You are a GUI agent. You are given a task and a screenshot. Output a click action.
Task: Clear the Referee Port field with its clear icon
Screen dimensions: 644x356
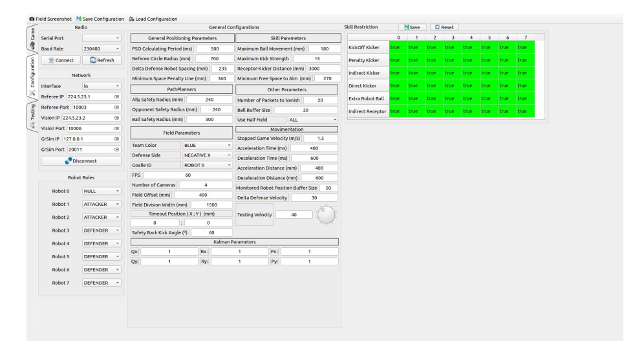coord(116,107)
